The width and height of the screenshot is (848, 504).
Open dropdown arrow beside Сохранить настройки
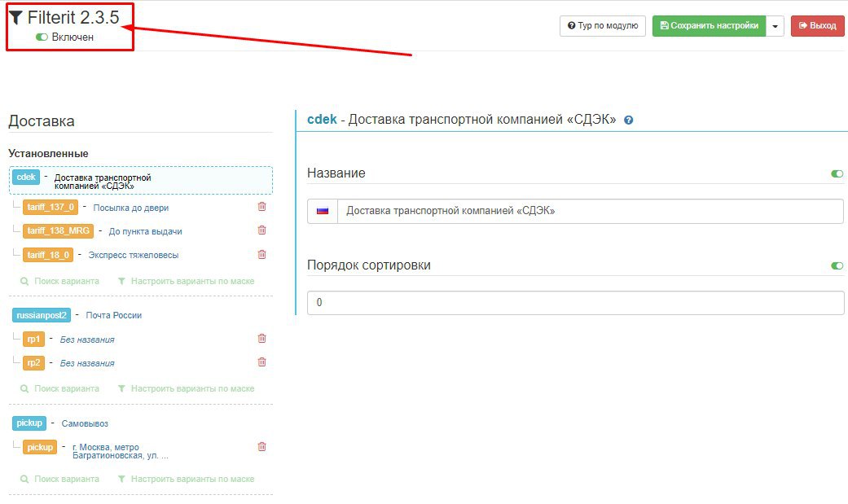click(775, 26)
